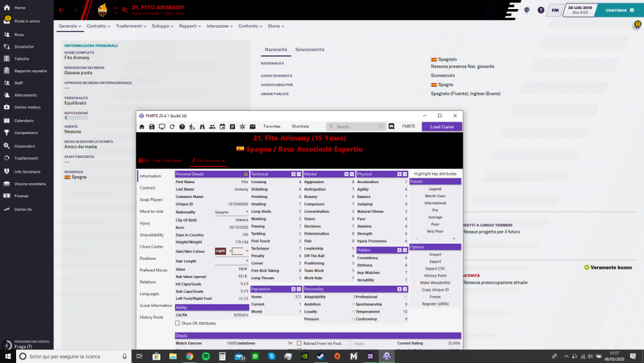This screenshot has height=363, width=644.
Task: Switch to the Selezionabilità tab
Action: pos(310,50)
